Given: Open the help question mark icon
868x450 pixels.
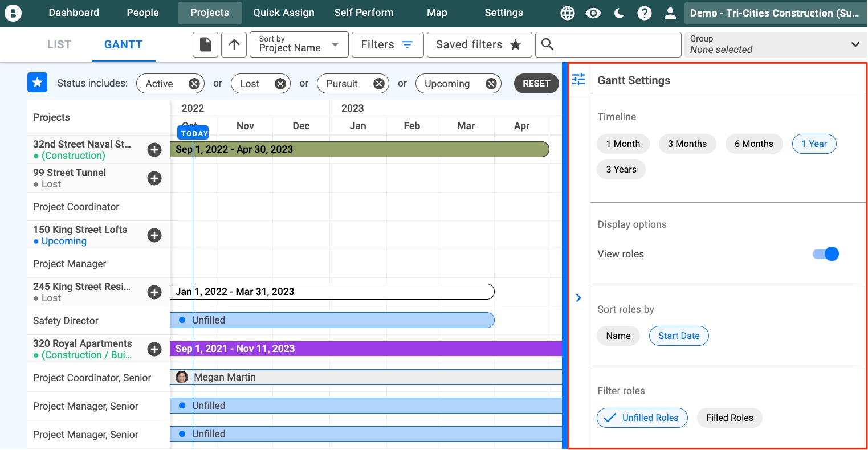Looking at the screenshot, I should [645, 13].
